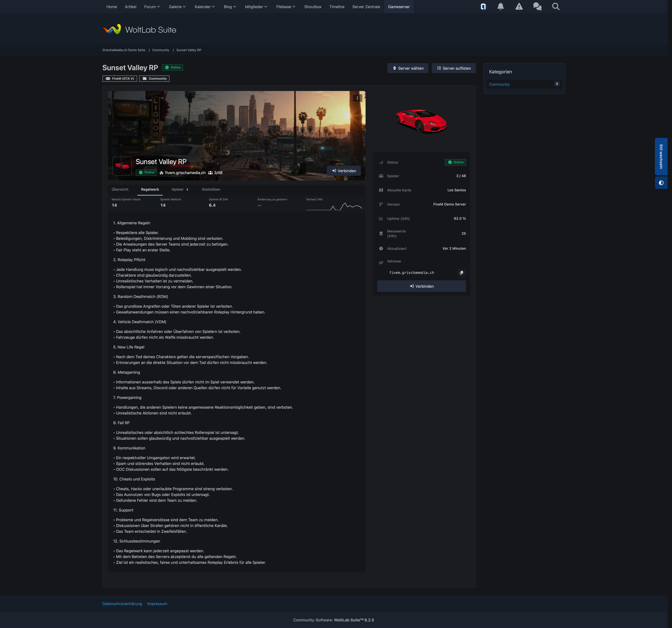Screen dimensions: 672x628
Task: Click the Verlauf 24h sparkline chart
Action: pyautogui.click(x=334, y=207)
